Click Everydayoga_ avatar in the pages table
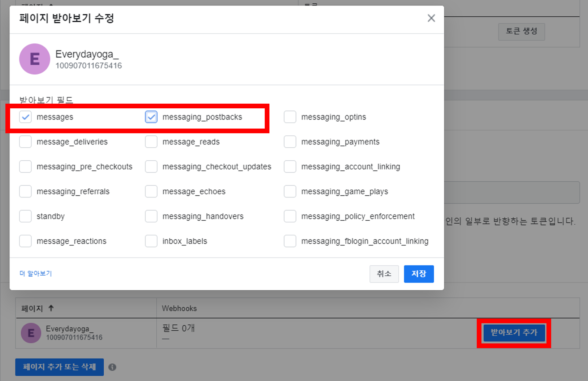588x381 pixels. pos(31,333)
